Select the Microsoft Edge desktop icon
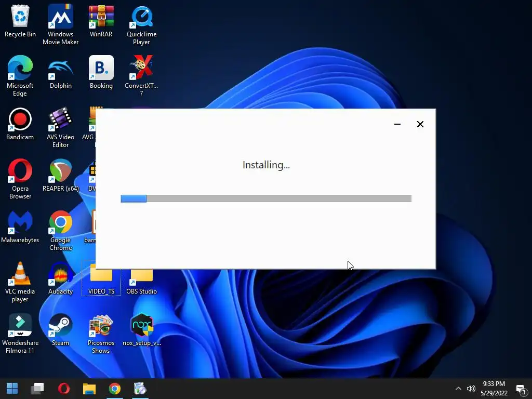Image resolution: width=532 pixels, height=399 pixels. tap(20, 76)
